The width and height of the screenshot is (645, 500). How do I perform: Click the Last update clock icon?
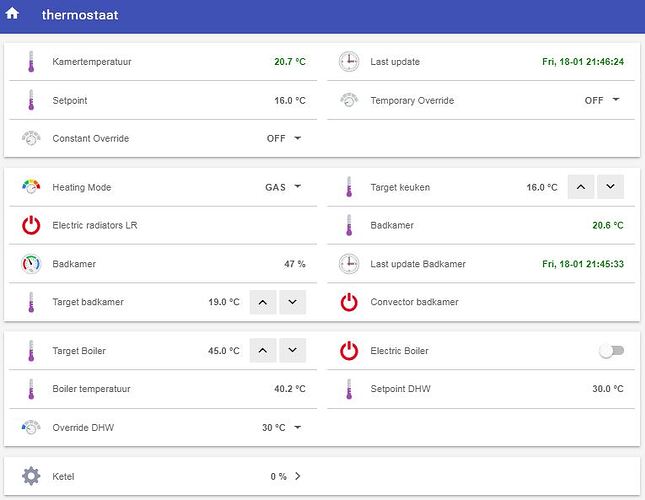[349, 62]
